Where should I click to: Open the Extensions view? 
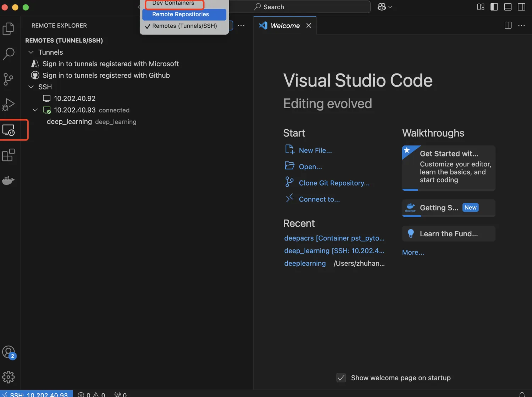tap(9, 155)
